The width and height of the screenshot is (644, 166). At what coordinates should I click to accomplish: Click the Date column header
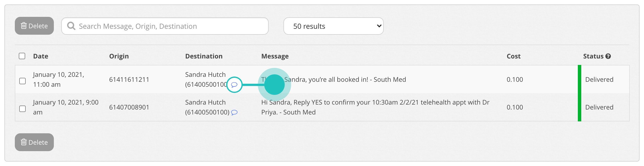[41, 56]
